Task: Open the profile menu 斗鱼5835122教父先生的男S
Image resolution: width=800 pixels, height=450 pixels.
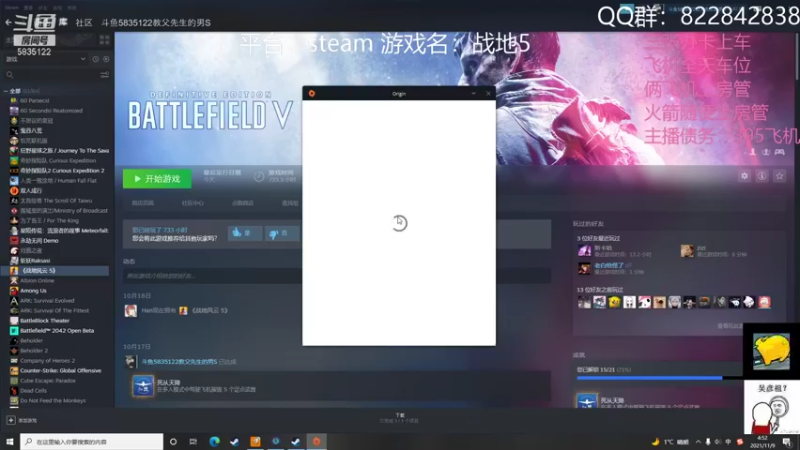Action: pos(156,22)
